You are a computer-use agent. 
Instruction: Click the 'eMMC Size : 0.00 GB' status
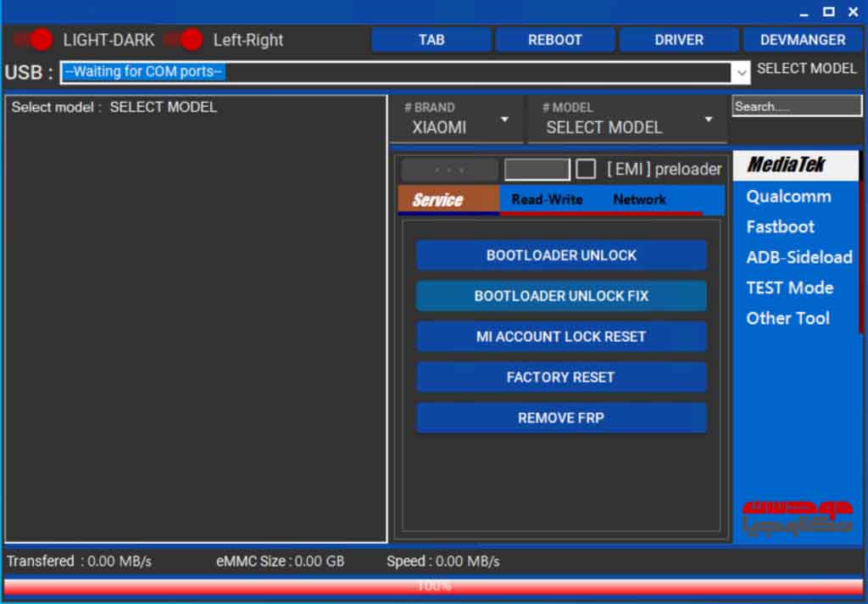click(x=280, y=562)
